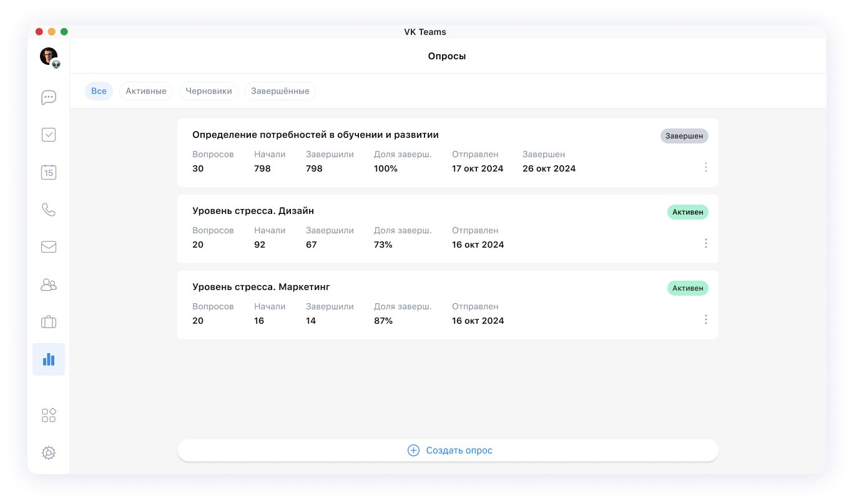Open the Mail envelope icon
This screenshot has height=504, width=854.
click(49, 247)
